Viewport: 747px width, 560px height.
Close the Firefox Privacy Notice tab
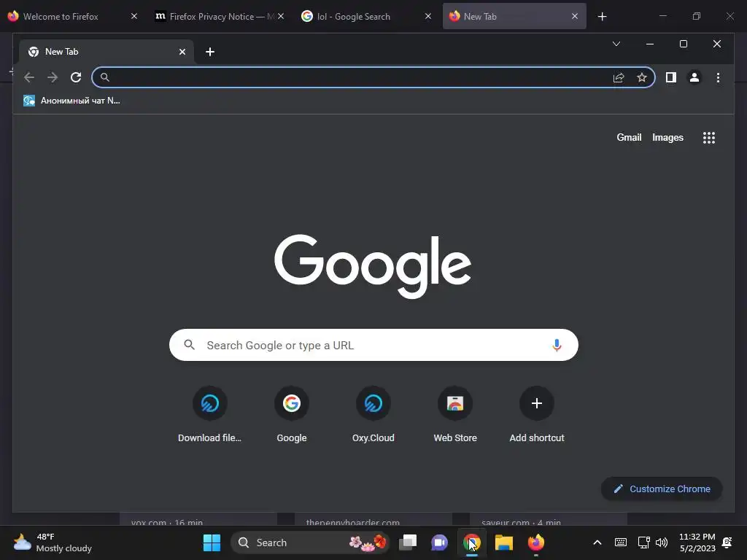[x=281, y=16]
